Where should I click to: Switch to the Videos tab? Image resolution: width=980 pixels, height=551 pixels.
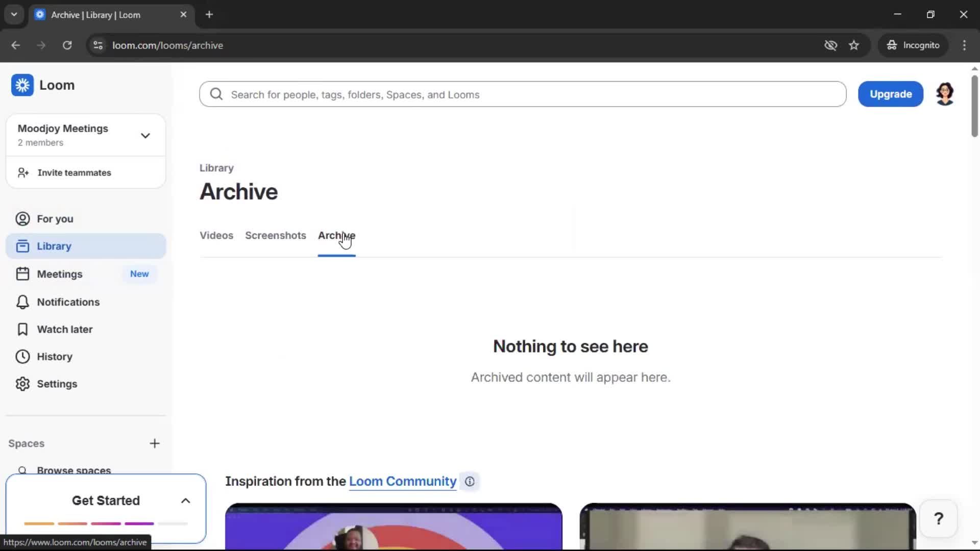[x=216, y=235]
